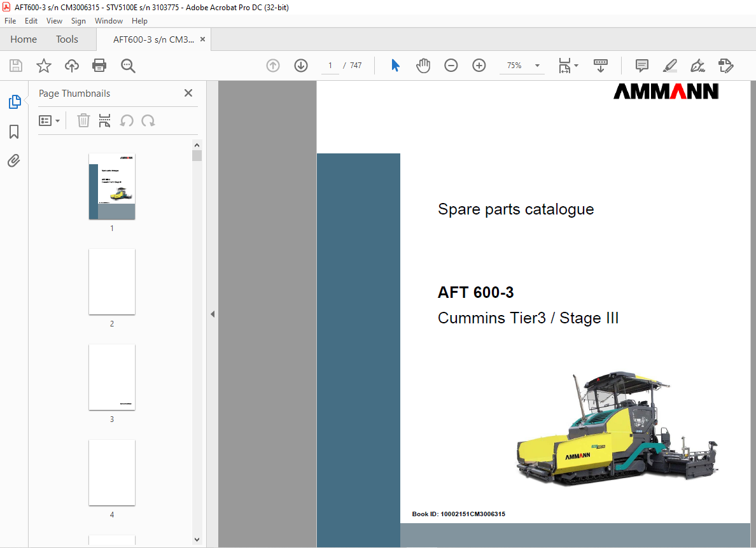The width and height of the screenshot is (756, 548).
Task: Open the Sign menu
Action: [x=78, y=21]
